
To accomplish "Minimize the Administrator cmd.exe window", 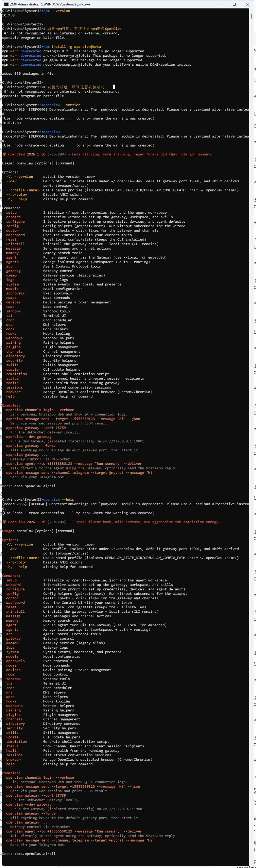I will pos(221,4).
